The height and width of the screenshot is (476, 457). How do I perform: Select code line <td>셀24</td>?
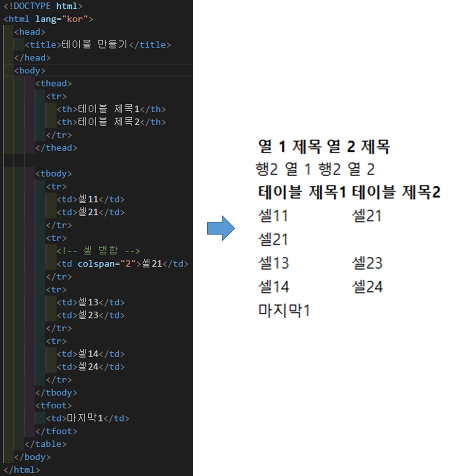[x=91, y=367]
